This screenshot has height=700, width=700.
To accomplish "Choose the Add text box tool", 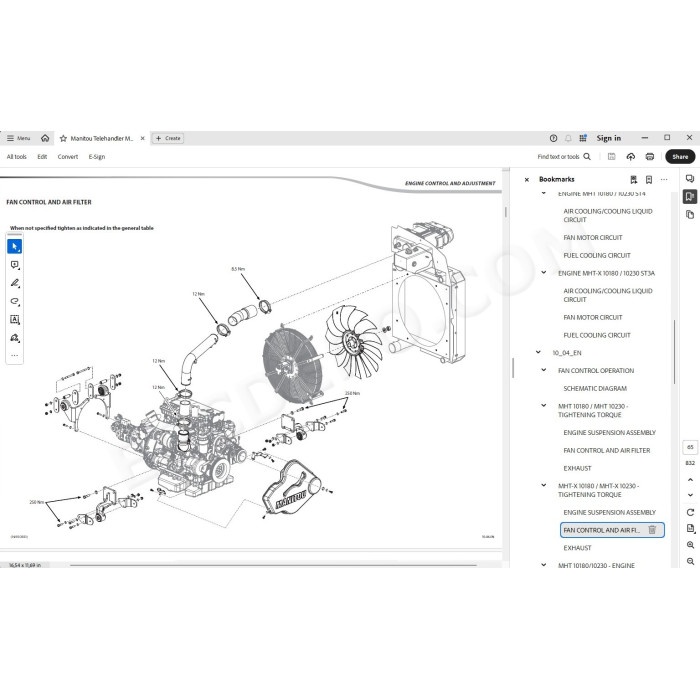I will pyautogui.click(x=15, y=320).
